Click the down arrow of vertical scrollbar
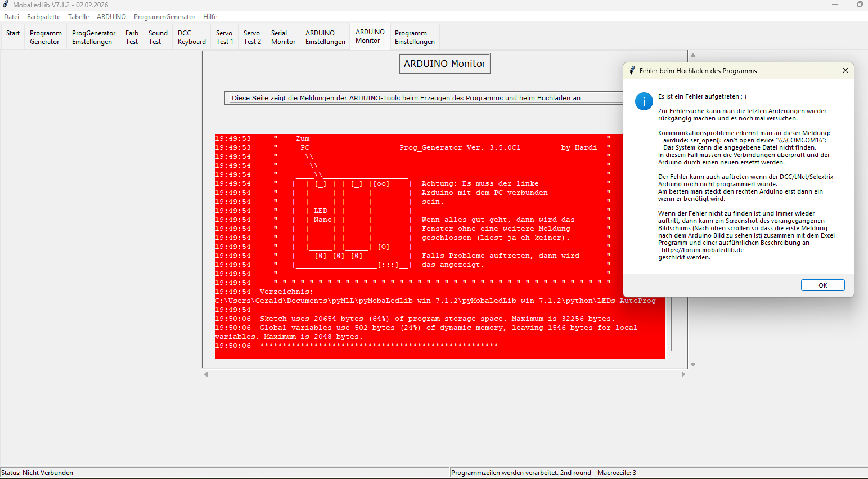 (693, 365)
